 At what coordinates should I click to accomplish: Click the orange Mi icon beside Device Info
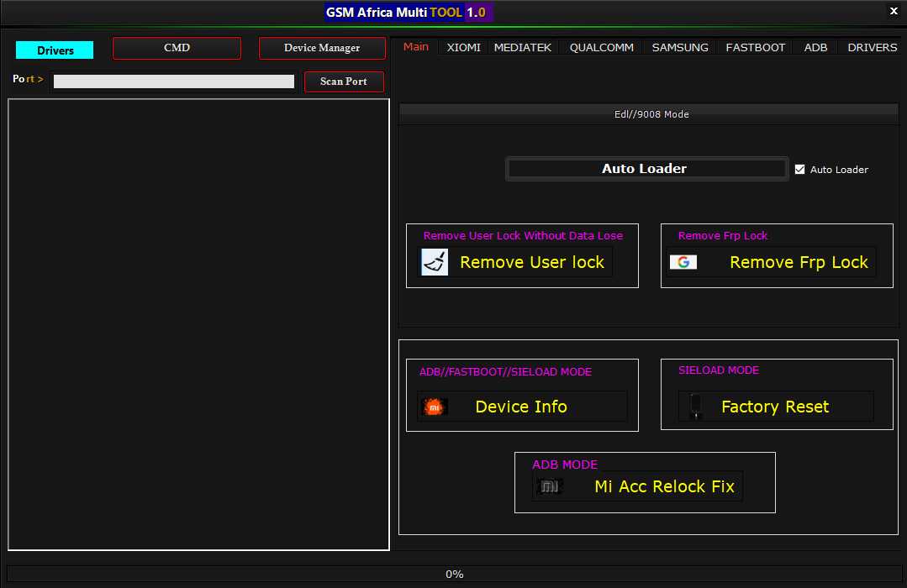click(435, 407)
